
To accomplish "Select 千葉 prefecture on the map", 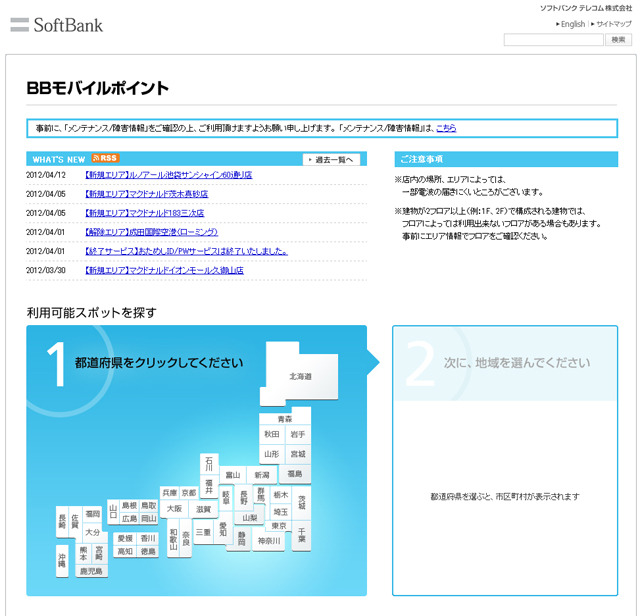I will coord(302,535).
